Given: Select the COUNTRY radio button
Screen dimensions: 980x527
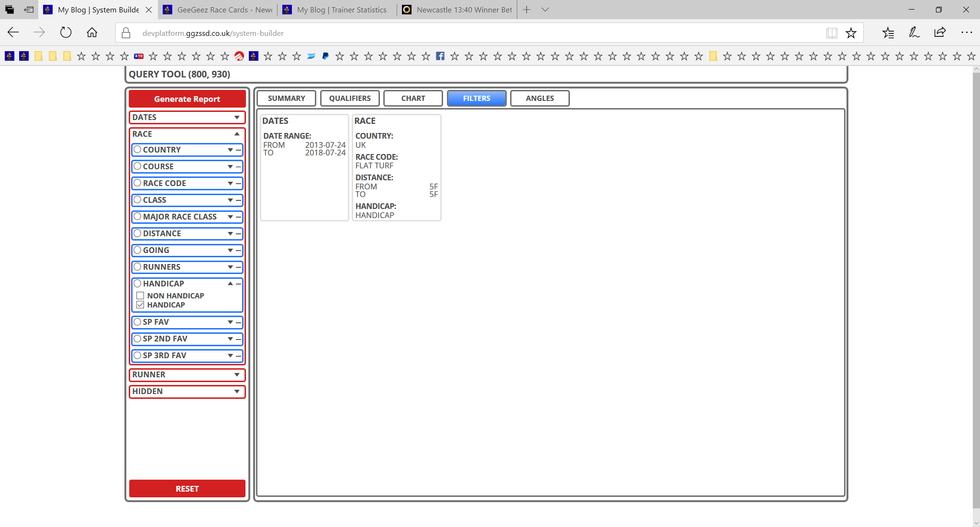Looking at the screenshot, I should [137, 150].
